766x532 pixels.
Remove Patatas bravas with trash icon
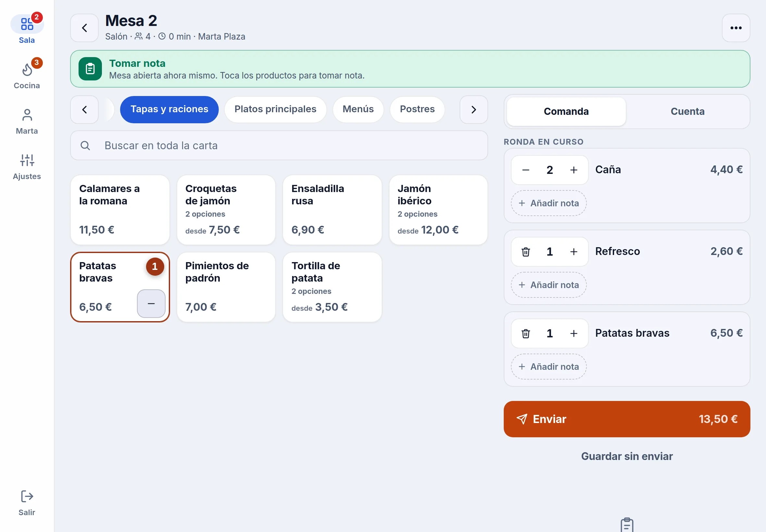click(525, 333)
